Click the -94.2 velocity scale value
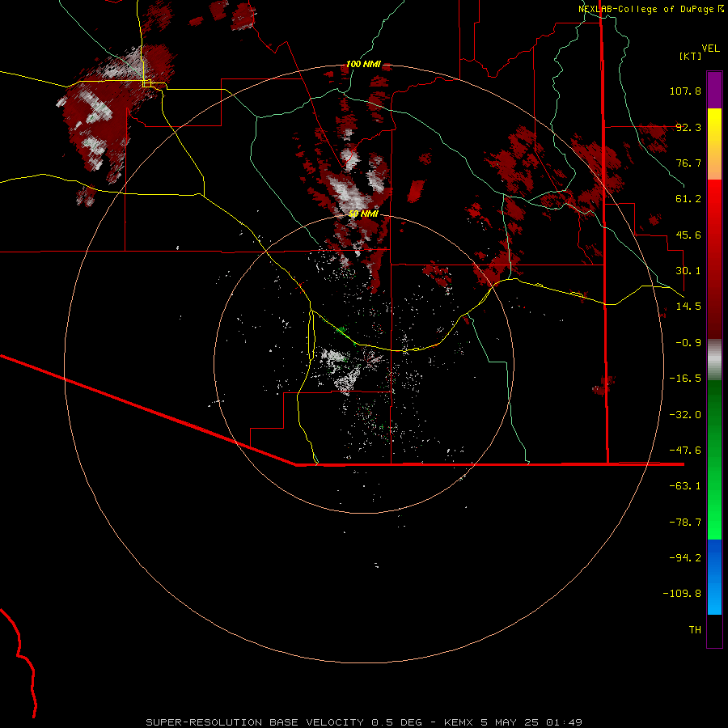728x728 pixels. (685, 557)
